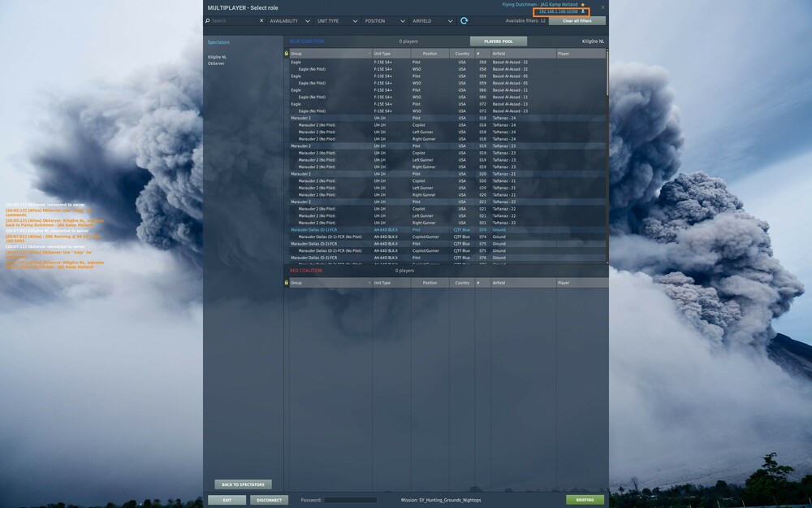The width and height of the screenshot is (812, 508).
Task: Select Marauder 2 pilot slot Taftanaz - 24
Action: [x=447, y=118]
